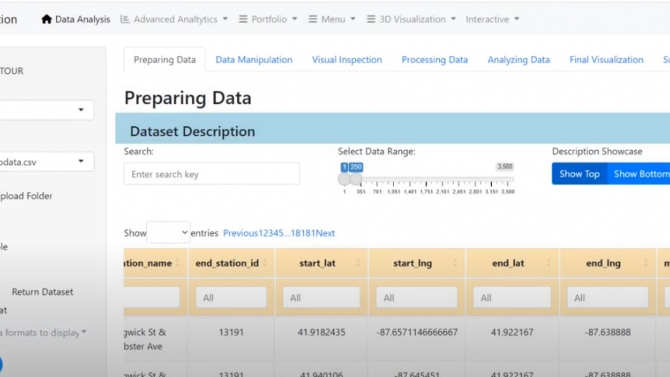Click Upload Folder in sidebar
Screen dimensions: 670x377
(x=26, y=196)
